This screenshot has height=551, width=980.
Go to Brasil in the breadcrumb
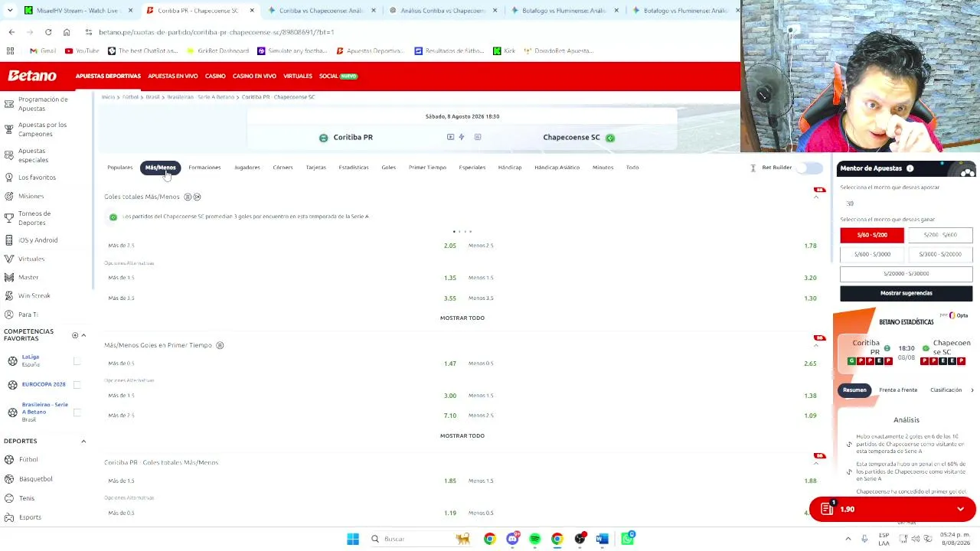(x=152, y=97)
